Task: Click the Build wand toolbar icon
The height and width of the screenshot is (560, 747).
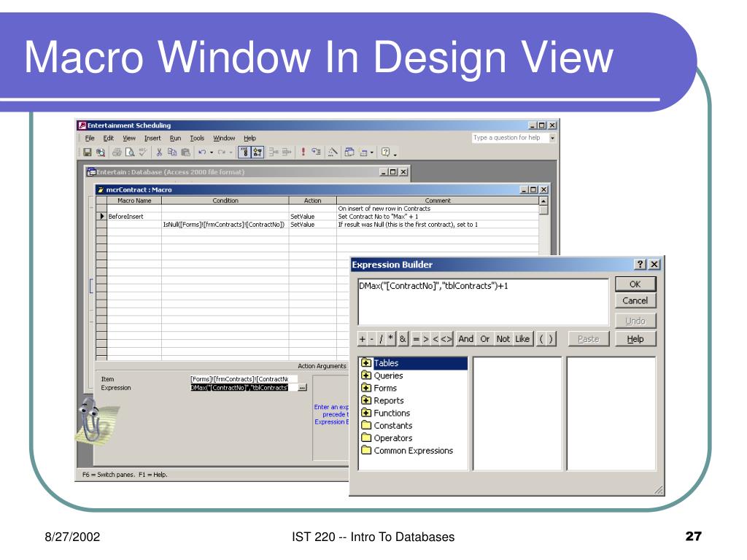Action: point(333,152)
